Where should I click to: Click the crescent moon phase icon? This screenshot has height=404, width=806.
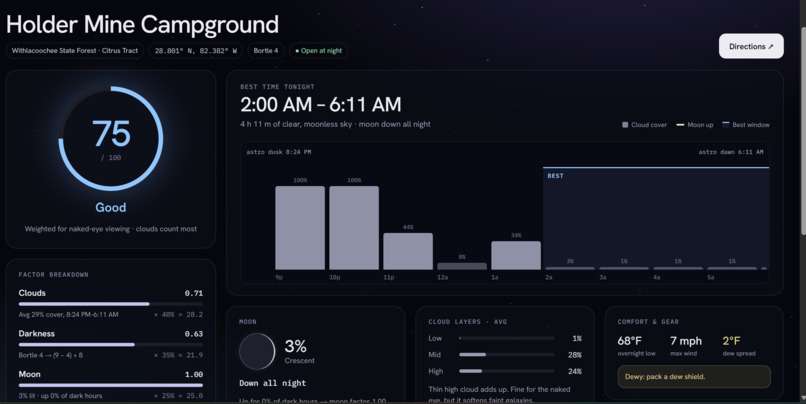pos(257,352)
